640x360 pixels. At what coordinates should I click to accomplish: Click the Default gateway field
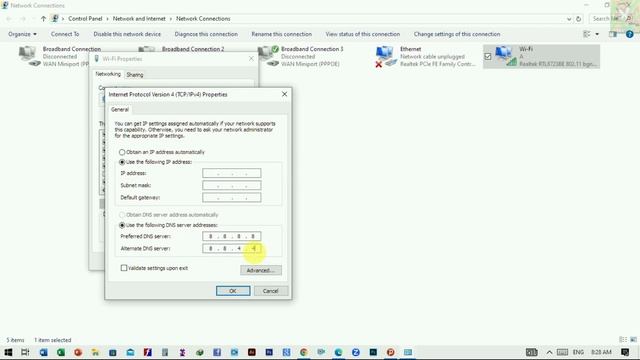[231, 198]
